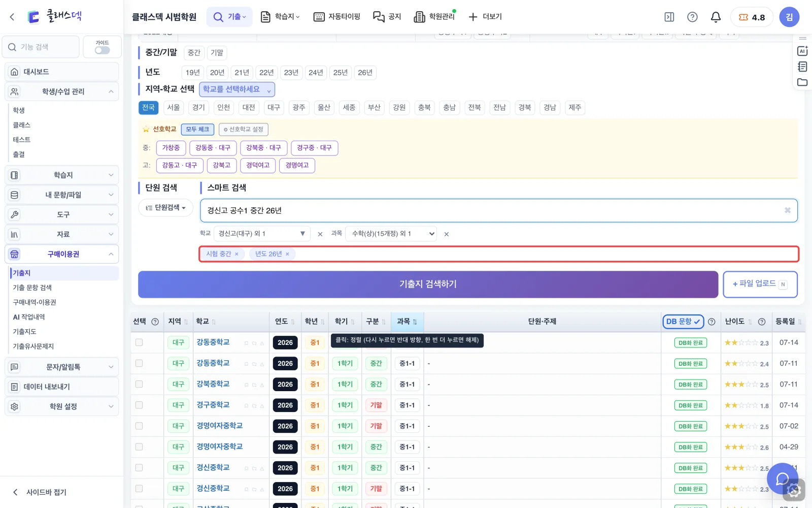
Task: Sort by the 과목 column header
Action: pos(408,322)
